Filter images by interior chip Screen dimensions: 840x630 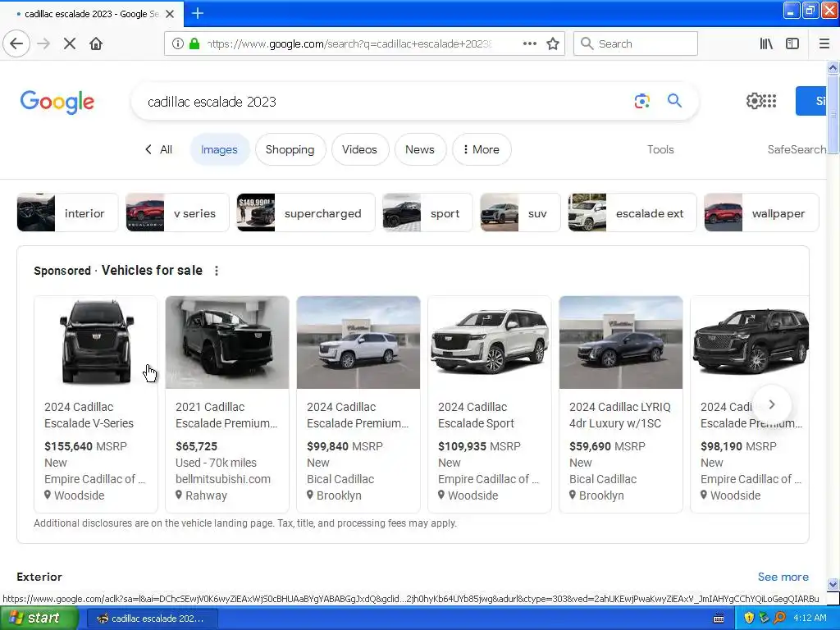tap(67, 212)
